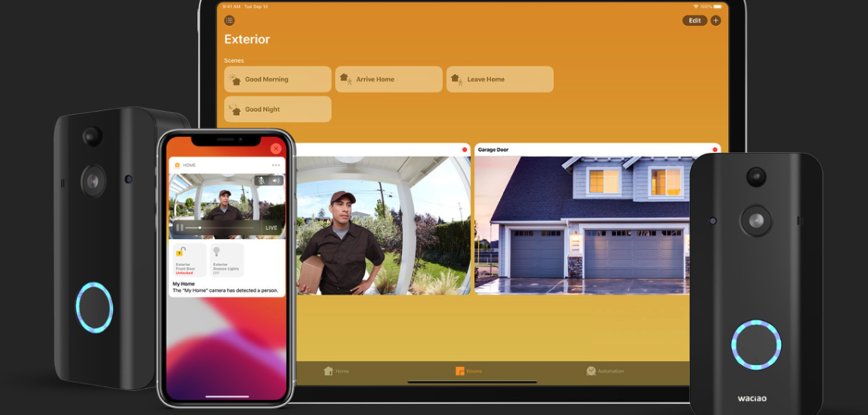This screenshot has width=868, height=415.
Task: Switch to the Home tab
Action: (337, 371)
